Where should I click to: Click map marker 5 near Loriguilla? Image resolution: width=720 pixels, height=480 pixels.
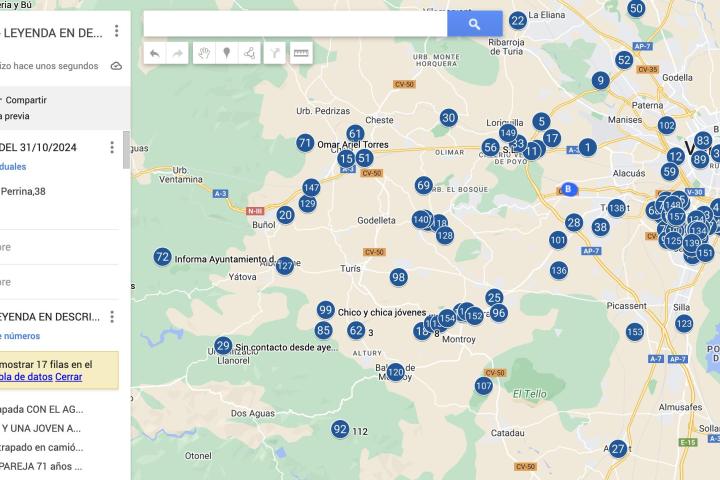(x=541, y=121)
